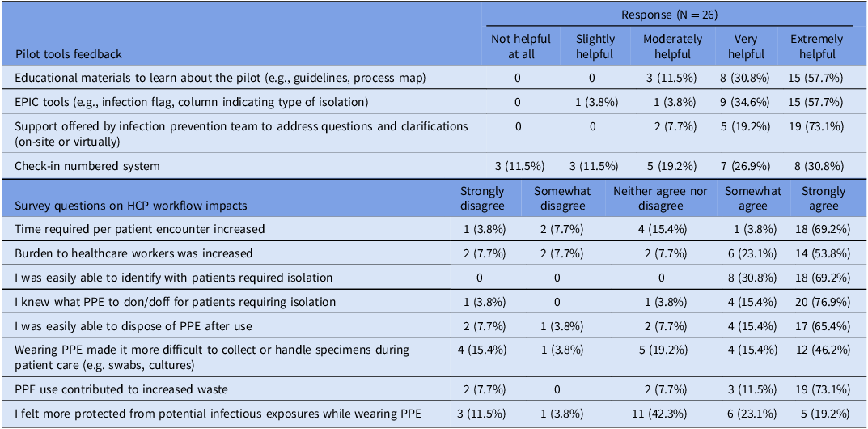Click "Burden to healthcare workers was increased" row
The width and height of the screenshot is (868, 429).
pyautogui.click(x=133, y=253)
